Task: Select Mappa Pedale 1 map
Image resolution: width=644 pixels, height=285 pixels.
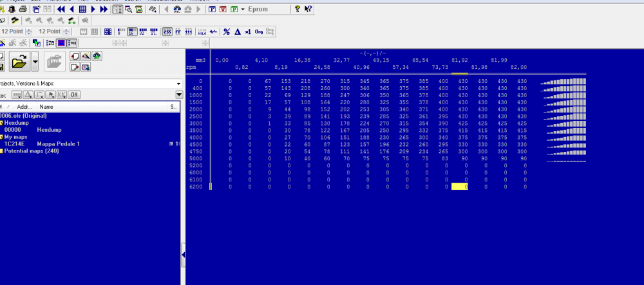Action: click(58, 144)
